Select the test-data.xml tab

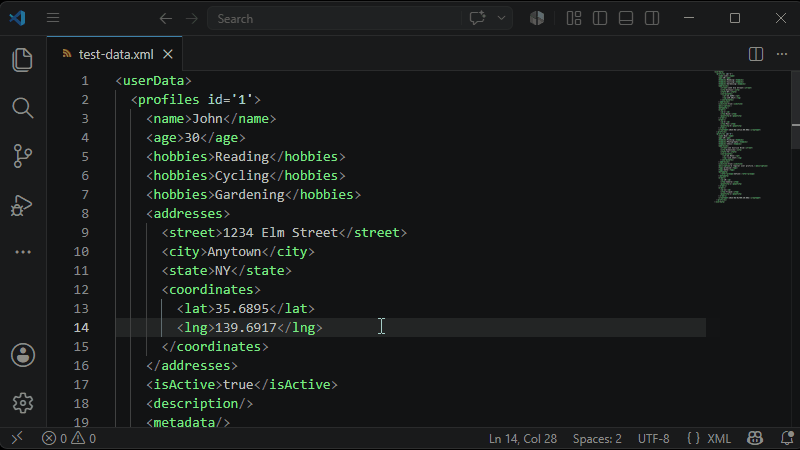point(116,55)
